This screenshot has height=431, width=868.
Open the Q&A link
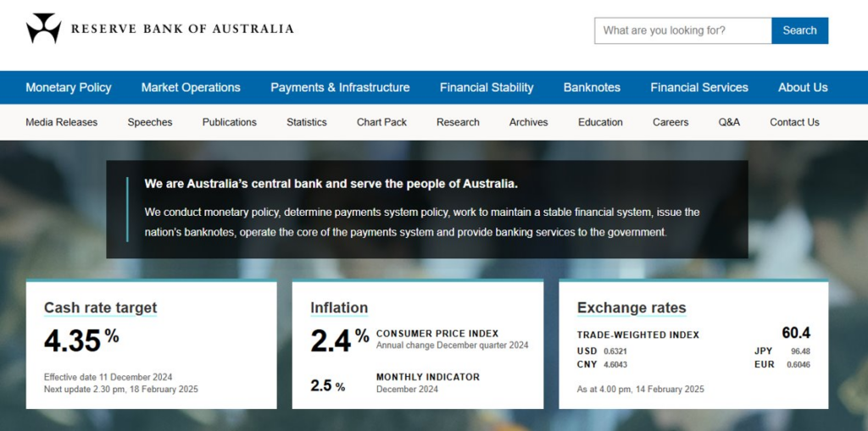(729, 122)
